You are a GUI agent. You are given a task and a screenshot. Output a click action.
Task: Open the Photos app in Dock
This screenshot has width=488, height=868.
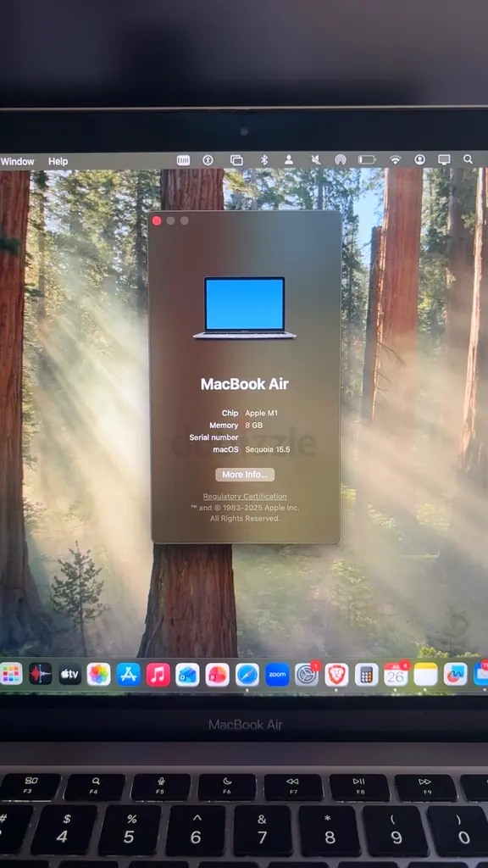[x=99, y=674]
